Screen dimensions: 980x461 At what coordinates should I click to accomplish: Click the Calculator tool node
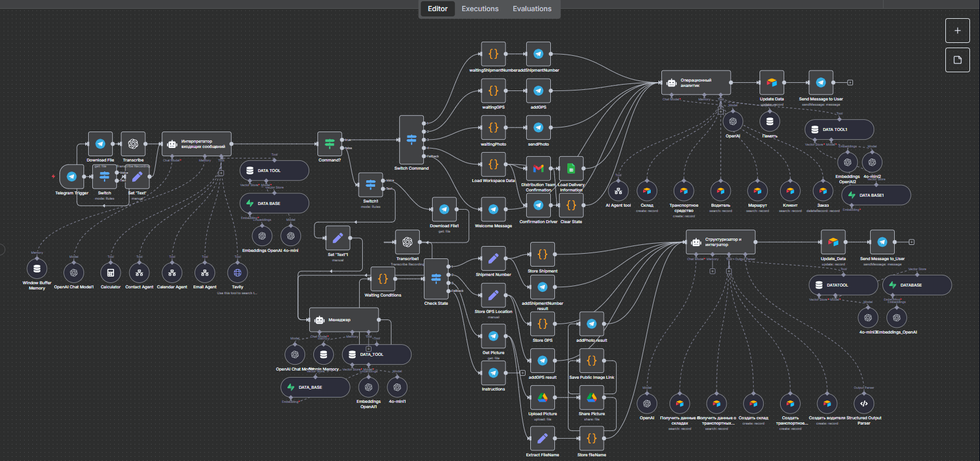[111, 272]
